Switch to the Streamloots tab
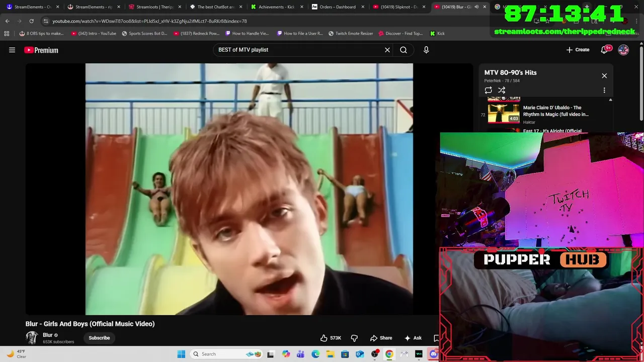The image size is (644, 362). pos(154,7)
